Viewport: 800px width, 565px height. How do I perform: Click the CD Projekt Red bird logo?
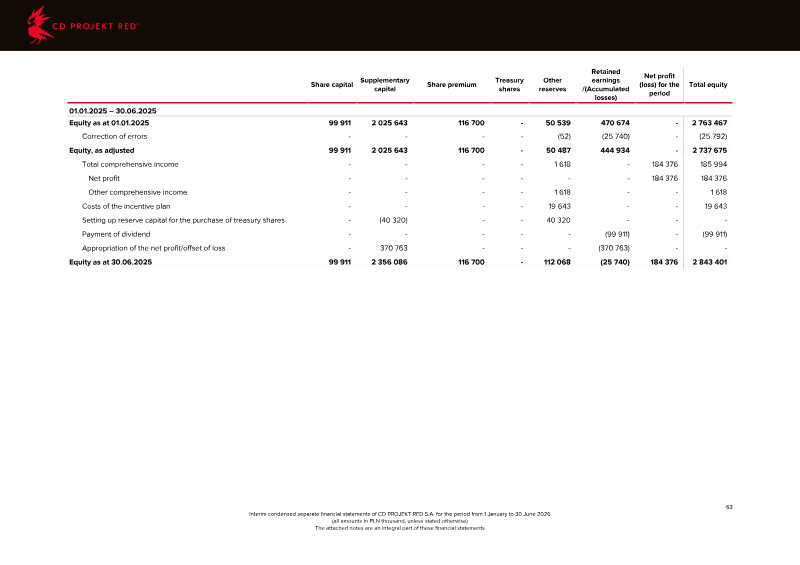40,25
